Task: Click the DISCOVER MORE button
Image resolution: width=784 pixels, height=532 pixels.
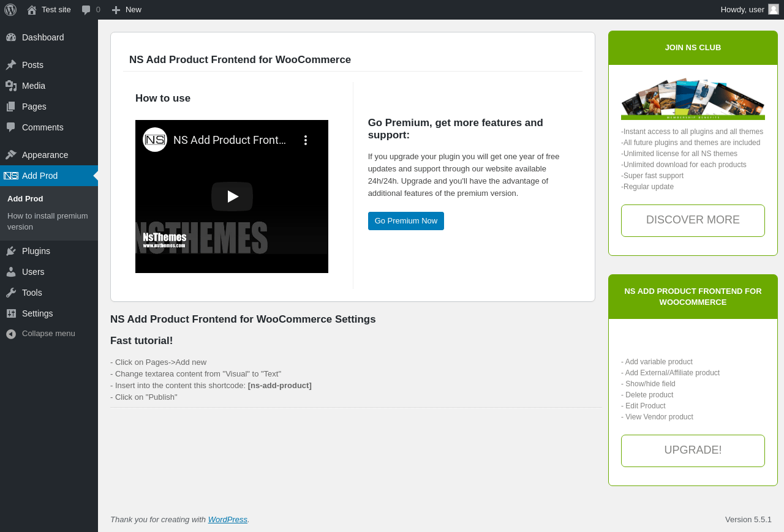Action: [693, 220]
